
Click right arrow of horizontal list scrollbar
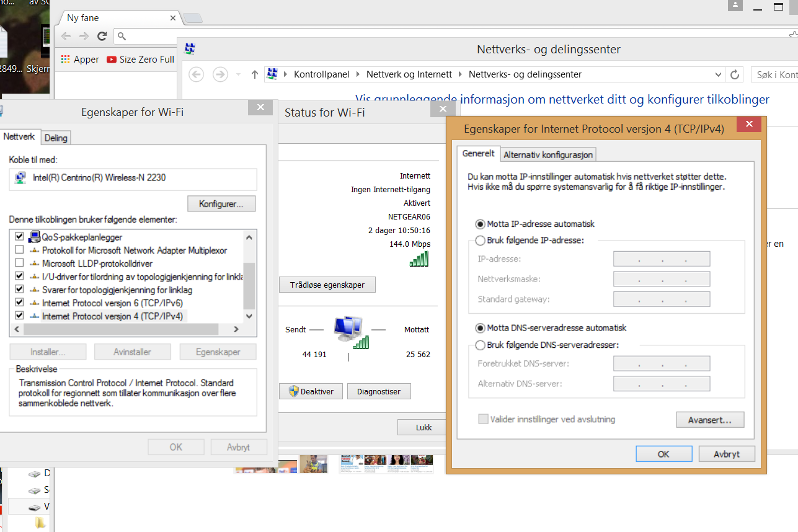pos(236,329)
